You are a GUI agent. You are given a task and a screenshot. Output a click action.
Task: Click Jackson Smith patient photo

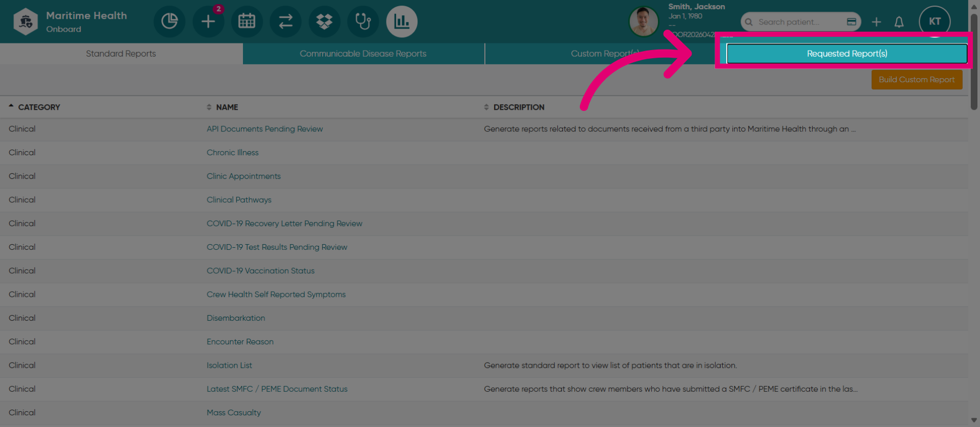pyautogui.click(x=644, y=21)
